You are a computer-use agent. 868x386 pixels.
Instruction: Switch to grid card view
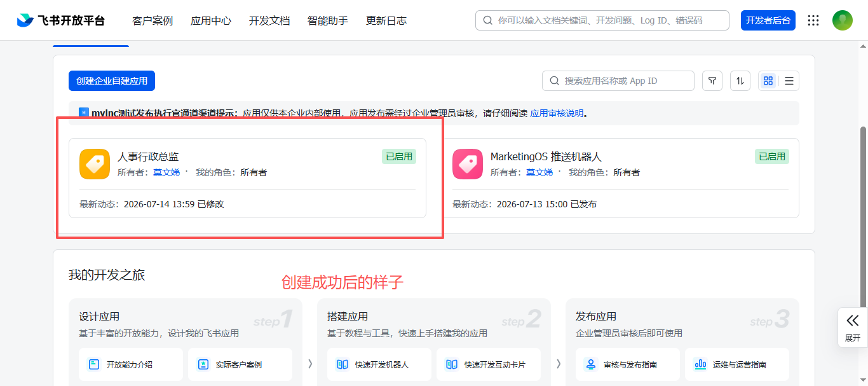pyautogui.click(x=768, y=81)
